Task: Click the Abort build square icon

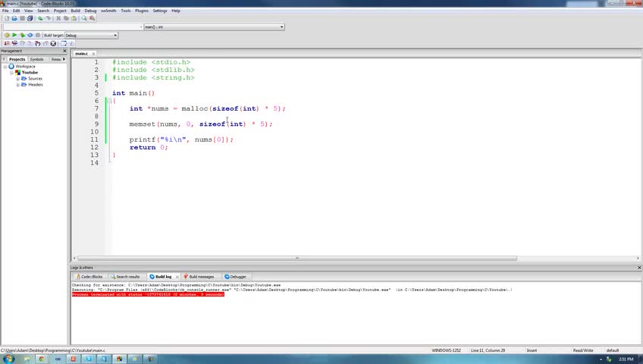Action: (38, 35)
